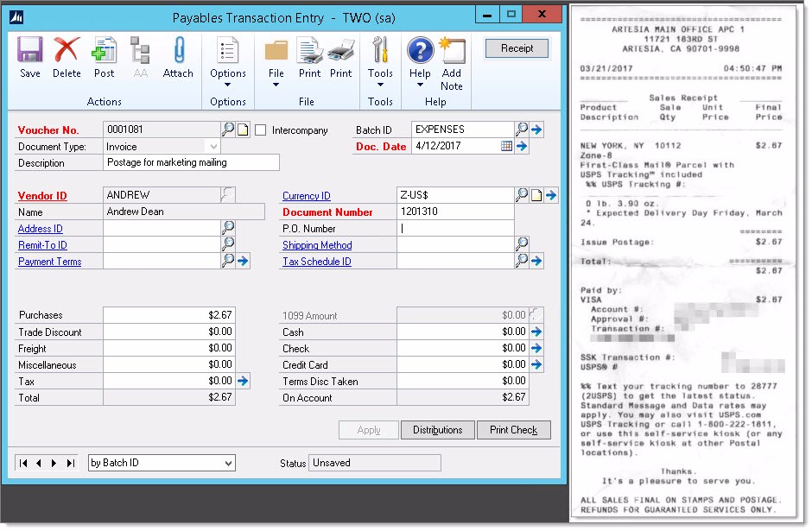Open the Tools menu dropdown
This screenshot has width=812, height=531.
pos(380,85)
